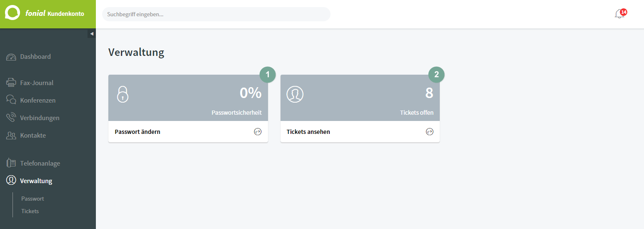
Task: Click the Dashboard gauge icon
Action: pos(11,57)
